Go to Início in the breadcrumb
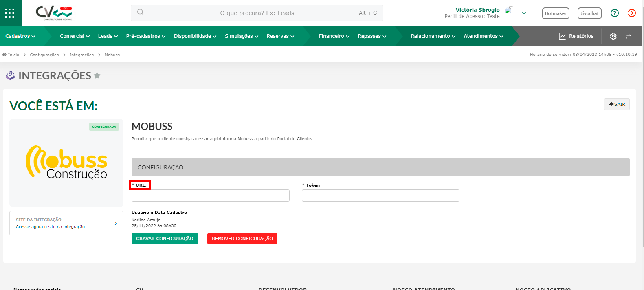 pyautogui.click(x=13, y=55)
